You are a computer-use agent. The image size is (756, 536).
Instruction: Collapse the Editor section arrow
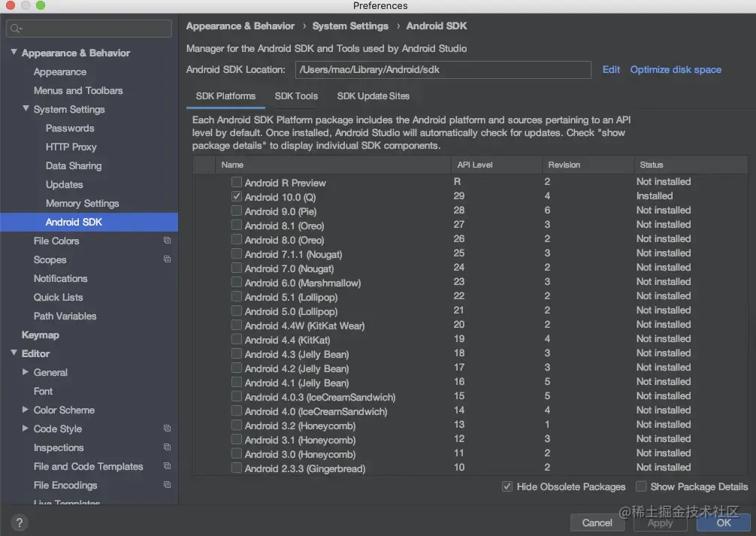[14, 353]
